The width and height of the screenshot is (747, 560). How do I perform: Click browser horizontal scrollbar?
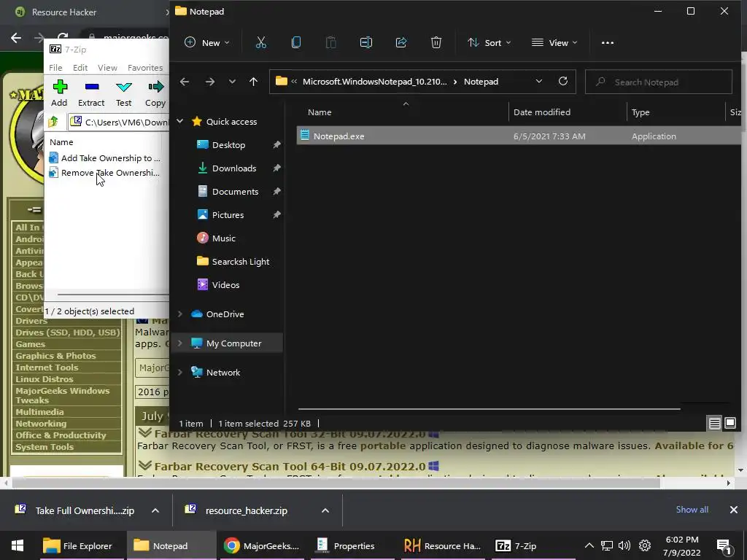click(336, 483)
